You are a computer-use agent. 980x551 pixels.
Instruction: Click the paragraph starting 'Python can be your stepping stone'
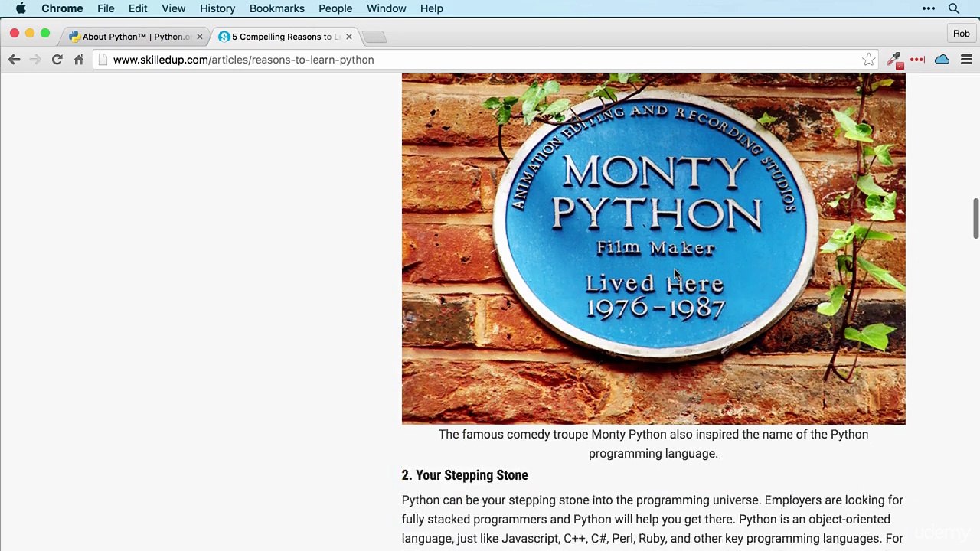652,520
